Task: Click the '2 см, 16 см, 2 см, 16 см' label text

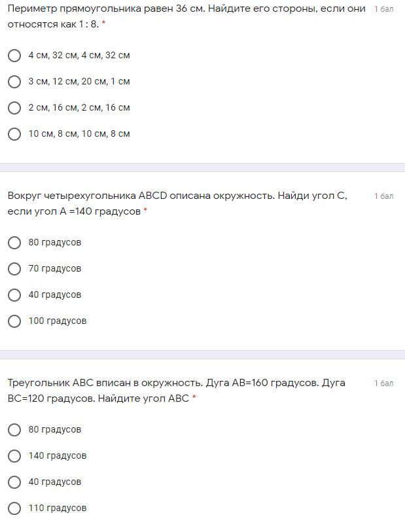Action: point(79,107)
